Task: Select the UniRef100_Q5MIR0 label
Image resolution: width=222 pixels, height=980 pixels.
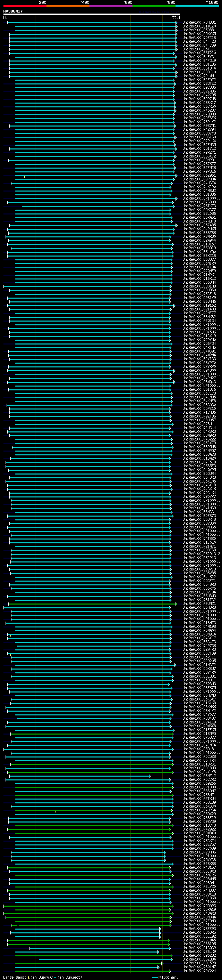Action: (x=199, y=263)
